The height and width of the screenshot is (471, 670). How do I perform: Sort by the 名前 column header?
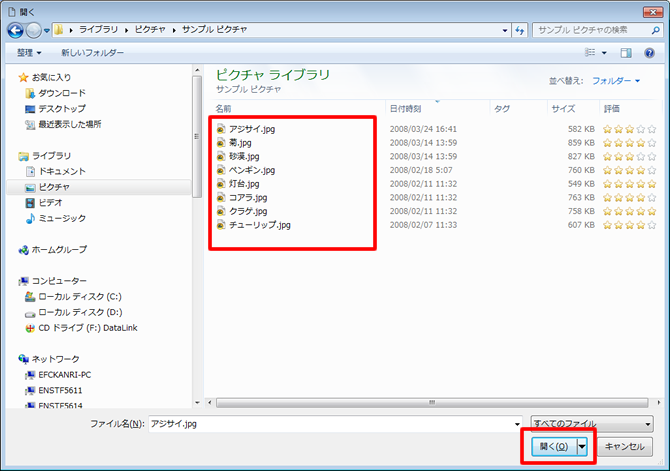point(224,108)
